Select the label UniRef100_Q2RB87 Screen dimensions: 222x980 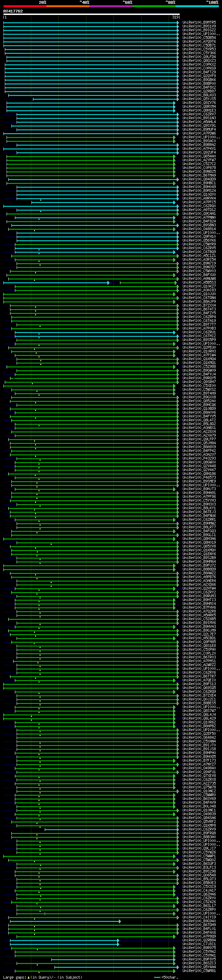tap(199, 91)
